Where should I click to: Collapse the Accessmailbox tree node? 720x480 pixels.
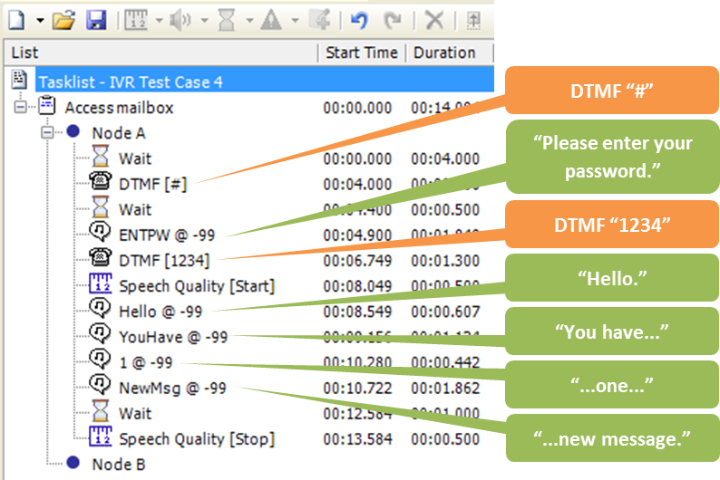tap(21, 107)
